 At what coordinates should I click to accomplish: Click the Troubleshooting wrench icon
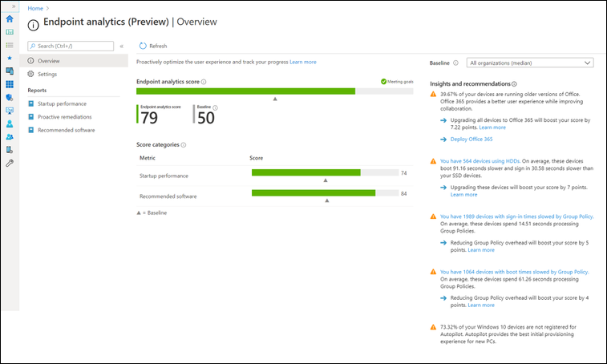click(10, 163)
